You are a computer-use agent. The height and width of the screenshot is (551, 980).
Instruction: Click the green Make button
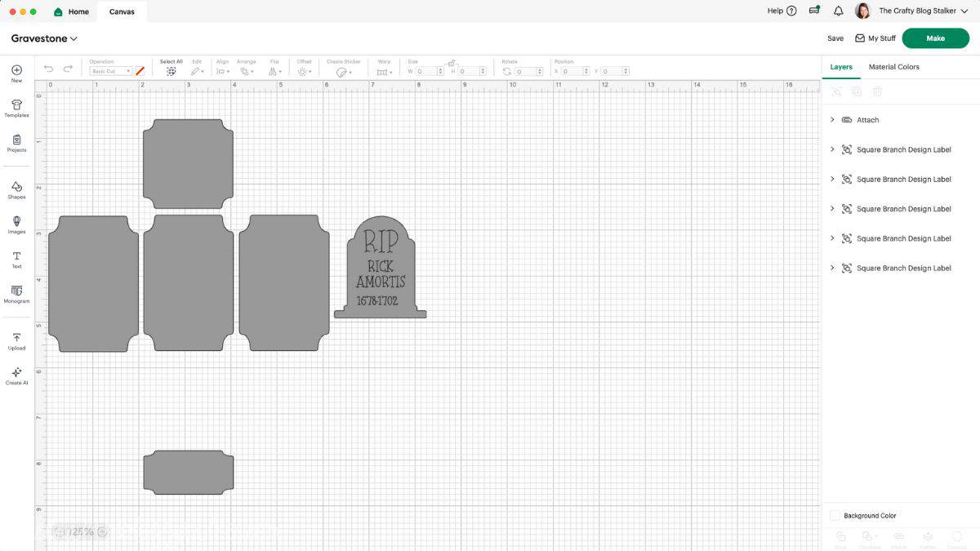pos(935,38)
